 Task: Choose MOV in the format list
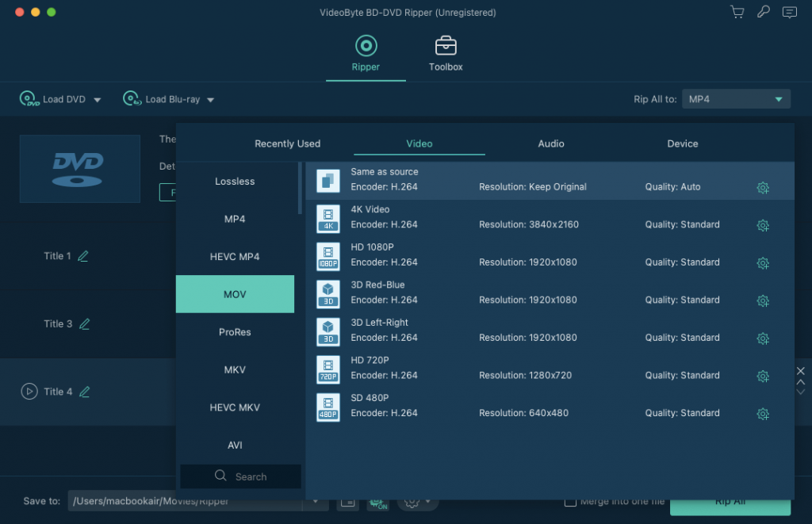235,294
